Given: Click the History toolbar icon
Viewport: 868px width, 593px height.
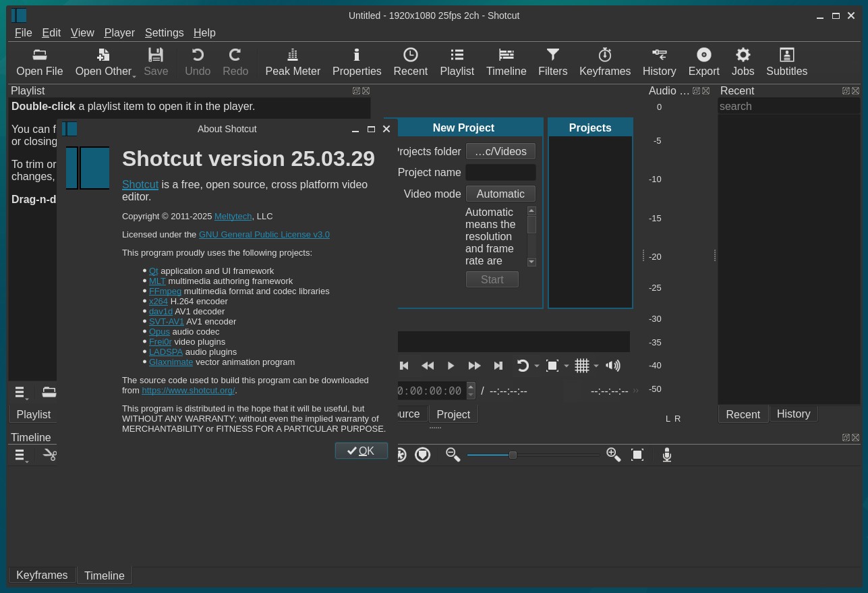Looking at the screenshot, I should 659,62.
